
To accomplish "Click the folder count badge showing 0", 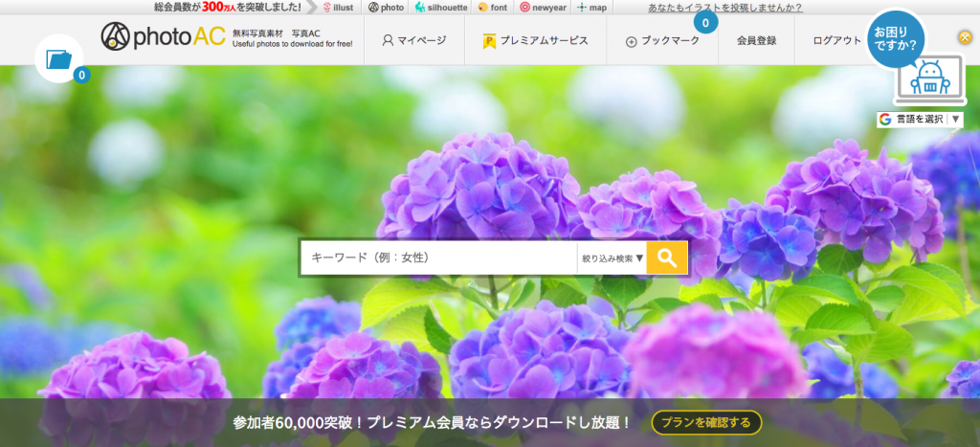I will pos(81,75).
